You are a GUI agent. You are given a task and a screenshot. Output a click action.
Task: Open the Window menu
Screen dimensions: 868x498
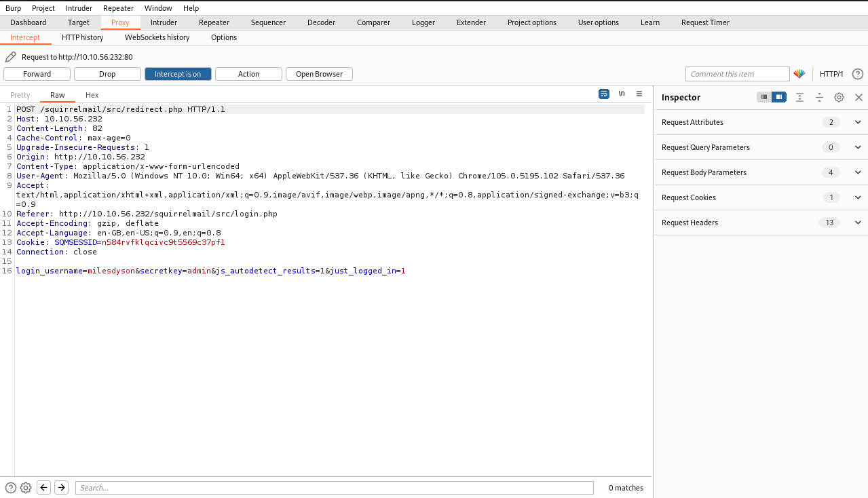[x=158, y=8]
